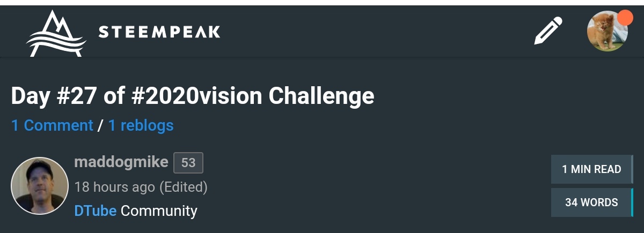Click the orange notification dot
This screenshot has width=644, height=233.
coord(625,17)
